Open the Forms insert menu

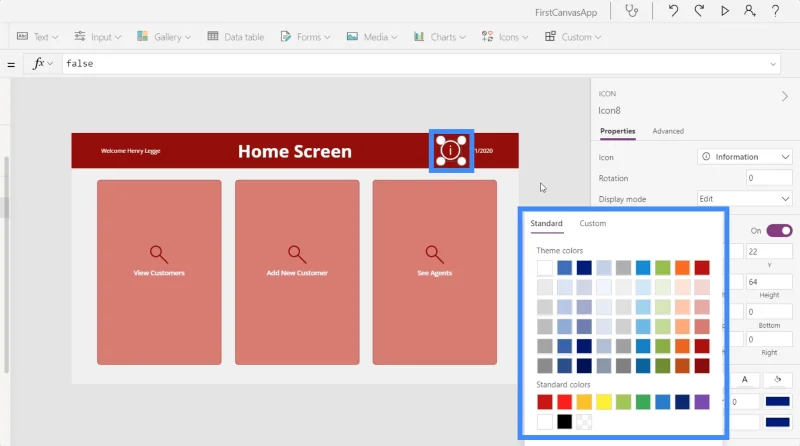(x=306, y=37)
